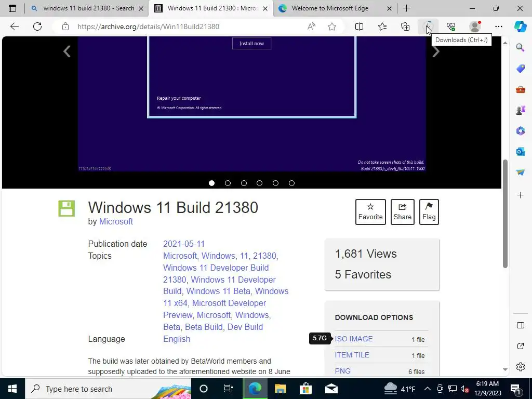The width and height of the screenshot is (532, 399).
Task: Go back to previous page
Action: [x=14, y=26]
